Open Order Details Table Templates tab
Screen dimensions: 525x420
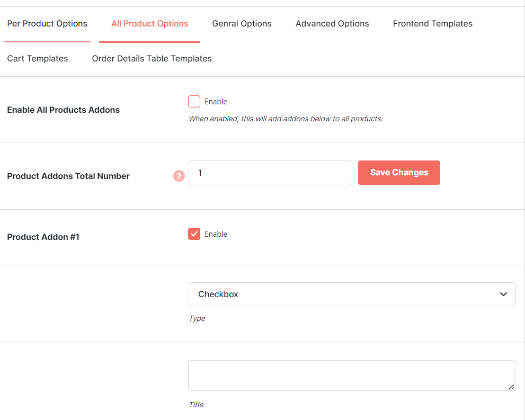[152, 59]
